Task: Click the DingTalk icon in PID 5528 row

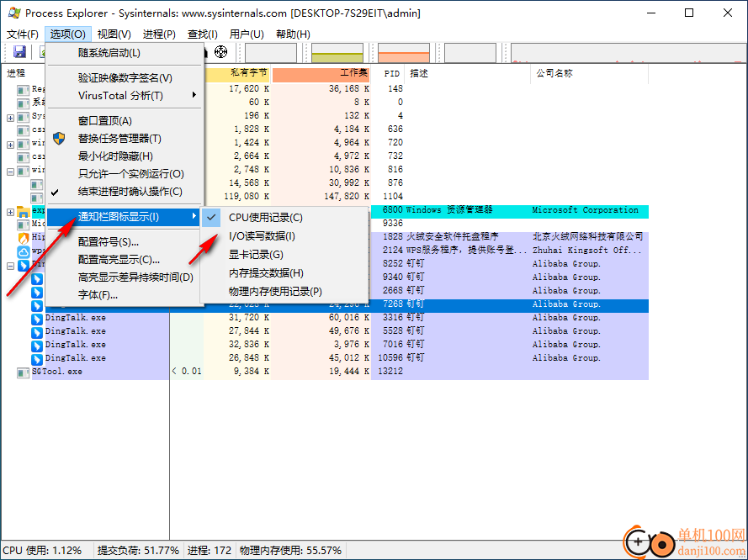Action: [x=37, y=331]
